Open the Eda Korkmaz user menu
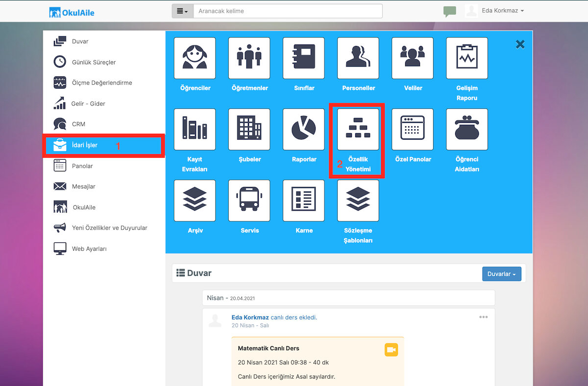 [503, 11]
